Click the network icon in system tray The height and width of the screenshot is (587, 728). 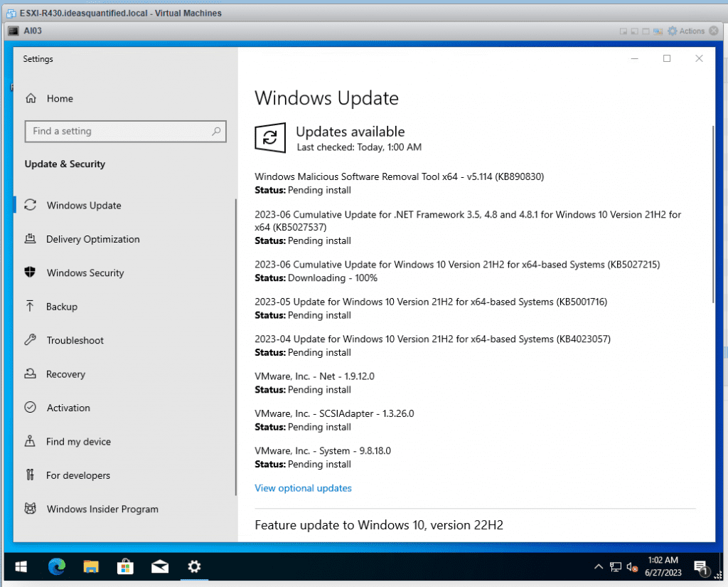coord(616,567)
